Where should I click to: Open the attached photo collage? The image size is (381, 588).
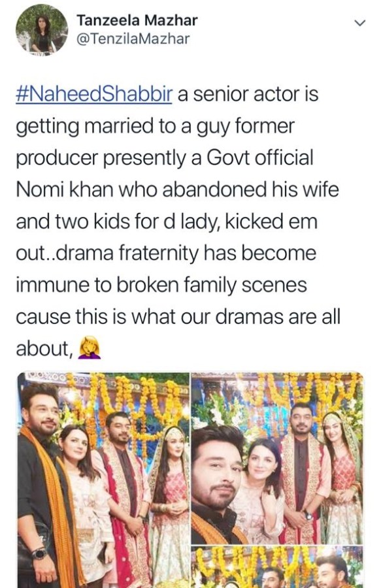pos(190,477)
